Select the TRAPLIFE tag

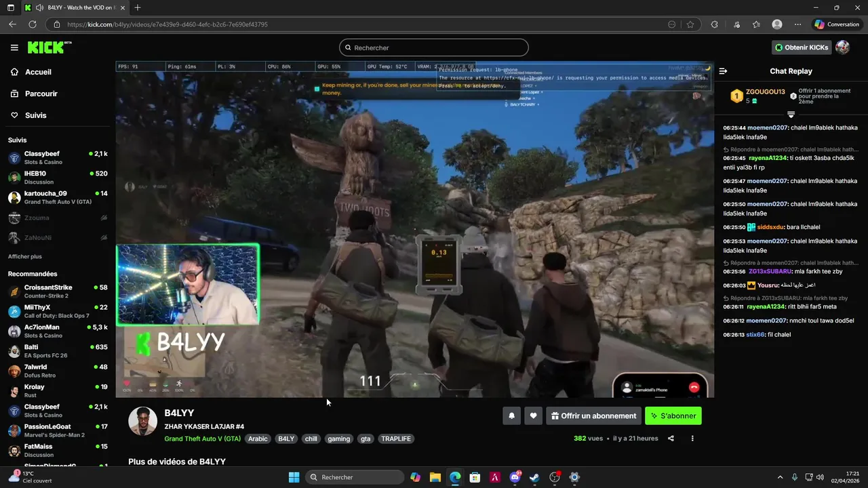396,439
